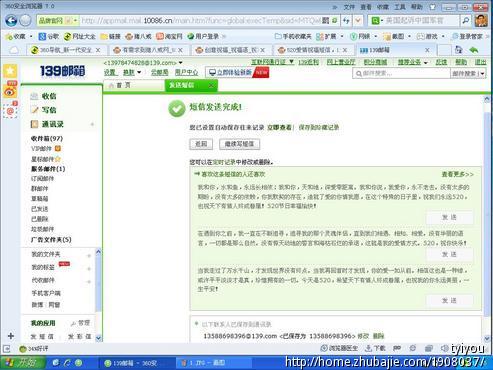Expand the 我的文件夹 section
493x370 pixels.
coord(89,255)
